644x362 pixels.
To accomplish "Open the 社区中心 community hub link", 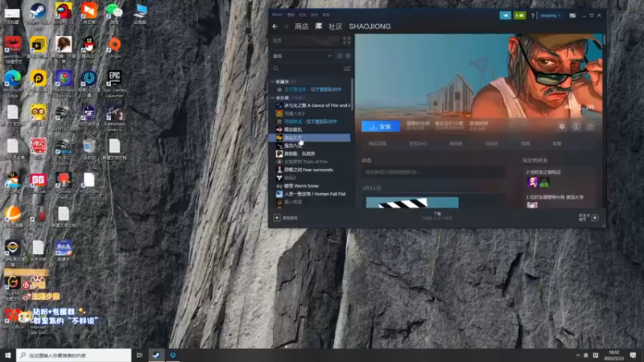I will pos(418,144).
